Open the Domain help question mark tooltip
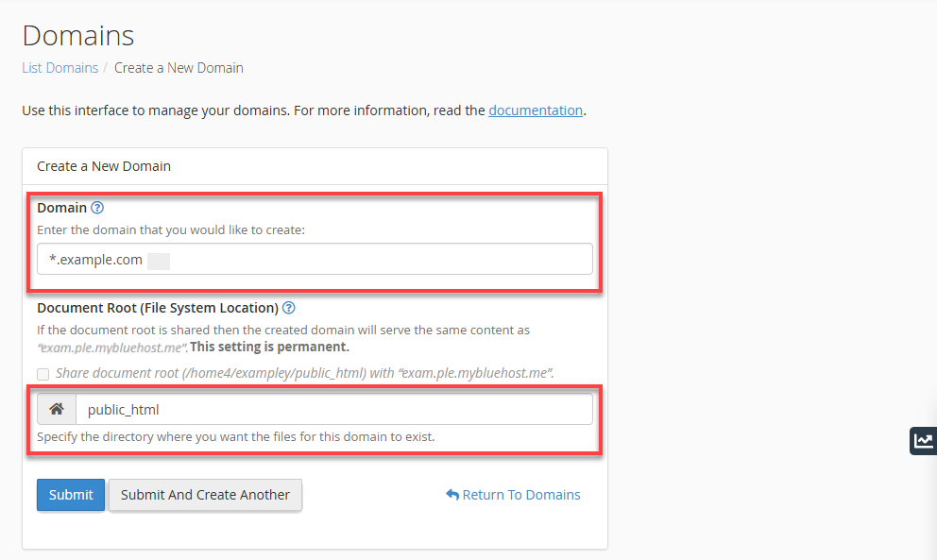This screenshot has height=560, width=937. point(96,208)
